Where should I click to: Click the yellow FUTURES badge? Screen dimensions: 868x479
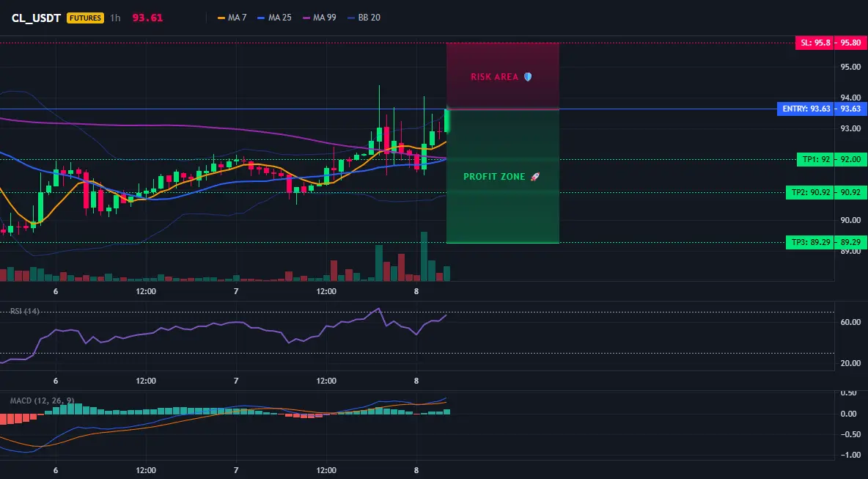(85, 18)
